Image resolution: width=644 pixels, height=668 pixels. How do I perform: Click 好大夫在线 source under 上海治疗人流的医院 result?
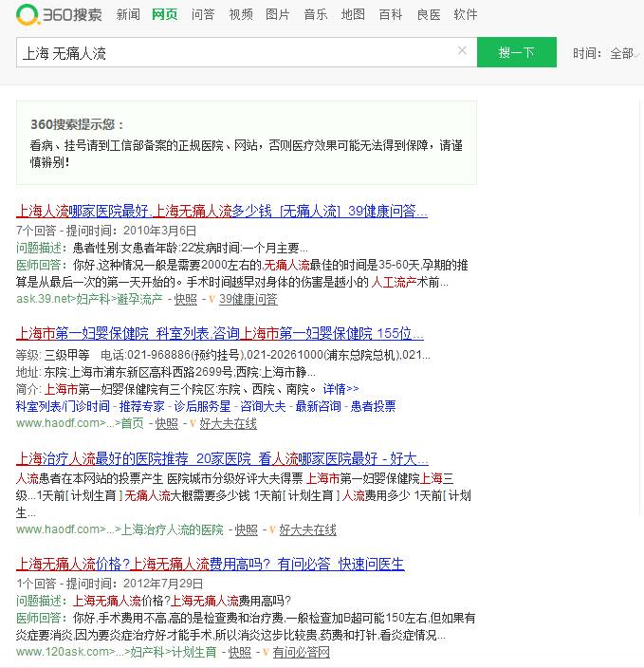(x=308, y=530)
